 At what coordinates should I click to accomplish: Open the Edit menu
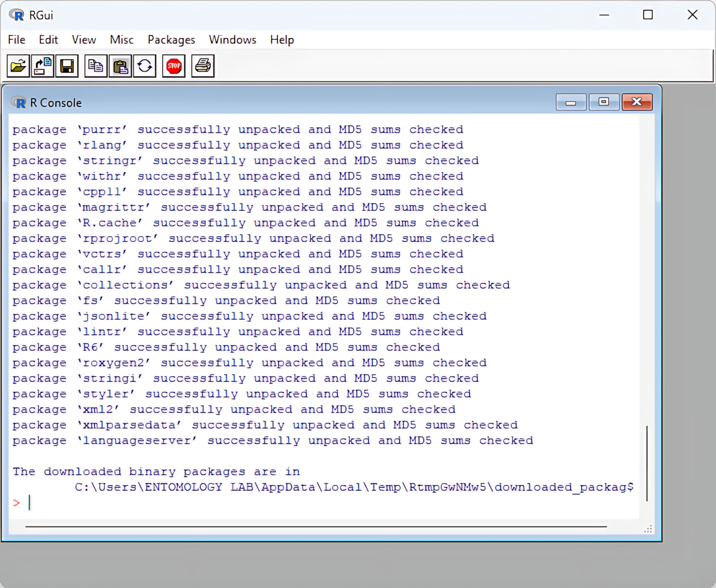(48, 40)
